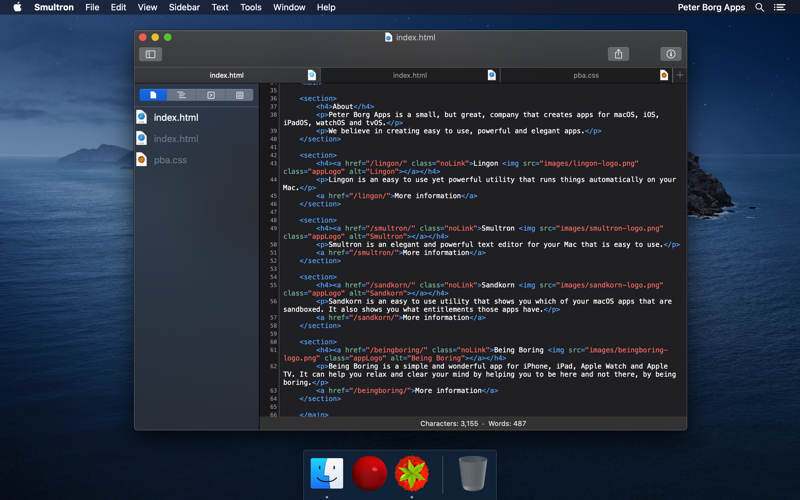Open the Edit menu
The image size is (800, 500).
pos(118,7)
